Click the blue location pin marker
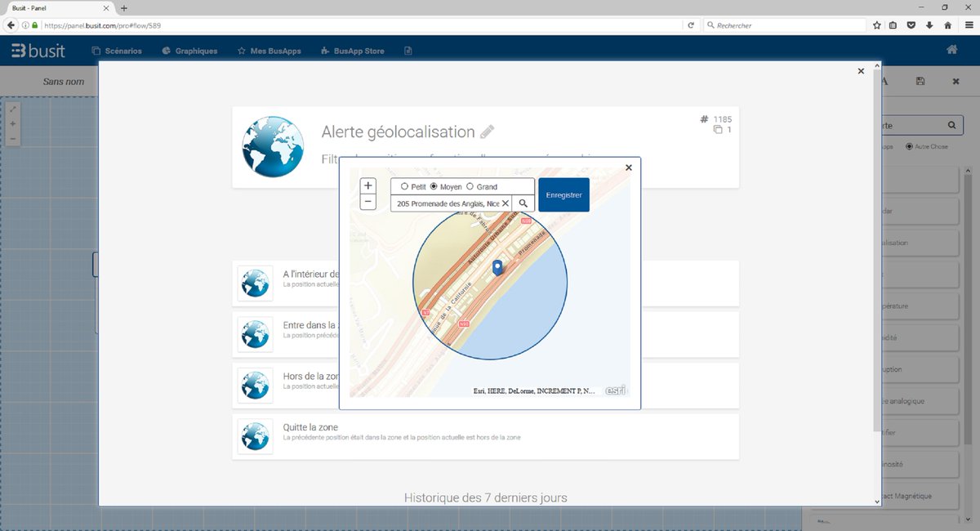Viewport: 980px width, 531px height. pyautogui.click(x=497, y=268)
